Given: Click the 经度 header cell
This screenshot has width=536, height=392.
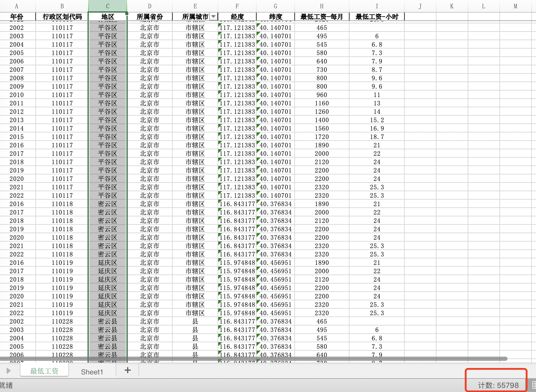Looking at the screenshot, I should coord(237,17).
